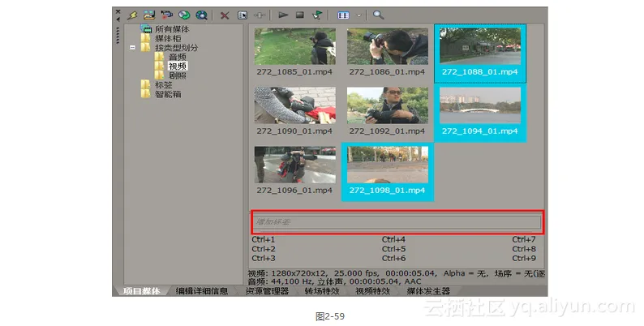Image resolution: width=644 pixels, height=326 pixels.
Task: Click the Extract Audio from CD icon
Action: pyautogui.click(x=184, y=15)
